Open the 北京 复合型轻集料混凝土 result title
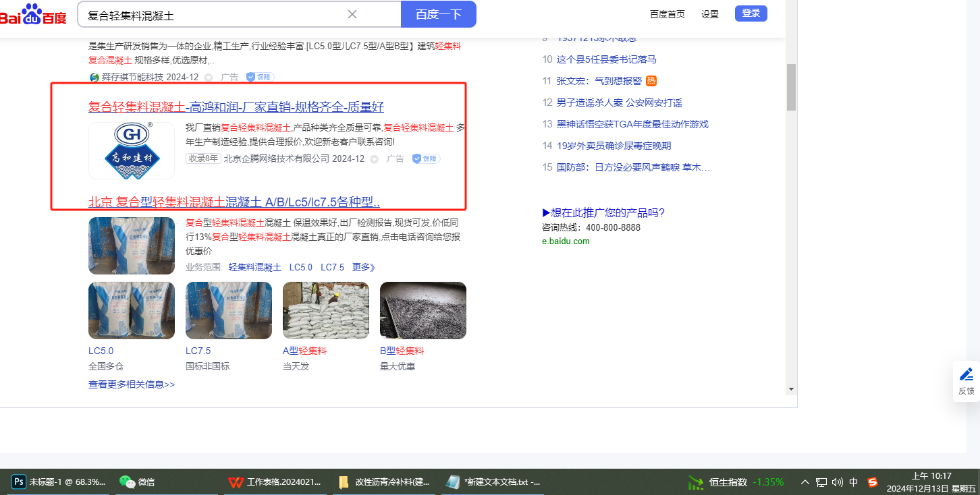The width and height of the screenshot is (980, 495). [234, 202]
